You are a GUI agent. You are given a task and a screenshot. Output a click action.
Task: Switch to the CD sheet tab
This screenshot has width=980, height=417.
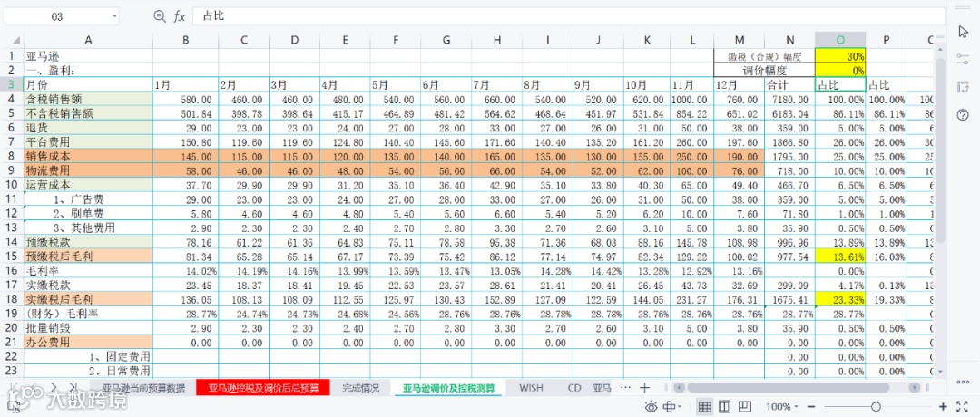click(574, 388)
